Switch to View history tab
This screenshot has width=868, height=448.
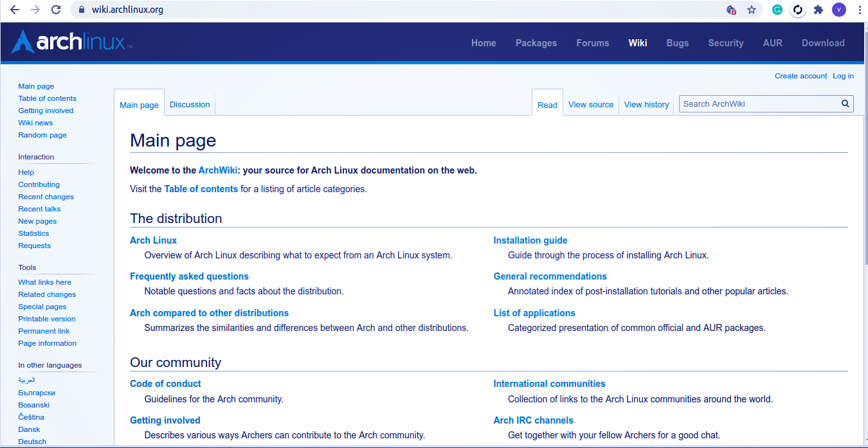click(x=646, y=104)
